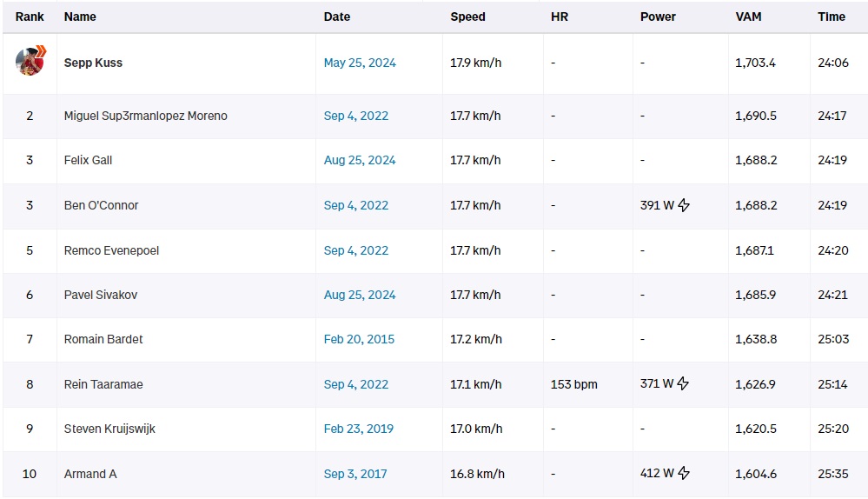Open Remco Evenepoel's Sep 4, 2022 activity
Viewport: 868px width, 499px height.
[x=355, y=250]
